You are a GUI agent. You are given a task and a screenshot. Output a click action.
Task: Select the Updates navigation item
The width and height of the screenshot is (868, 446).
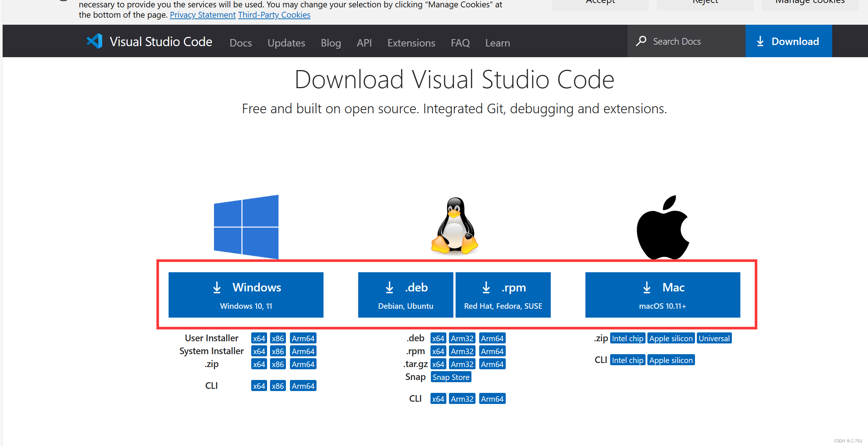[x=286, y=43]
